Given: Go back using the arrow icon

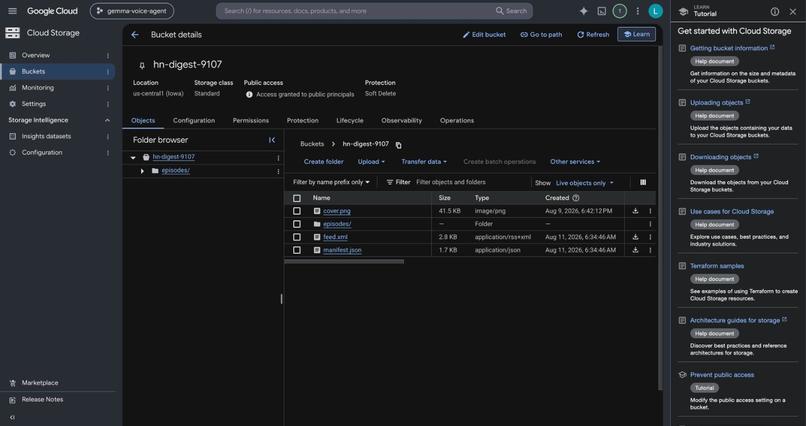Looking at the screenshot, I should coord(135,34).
